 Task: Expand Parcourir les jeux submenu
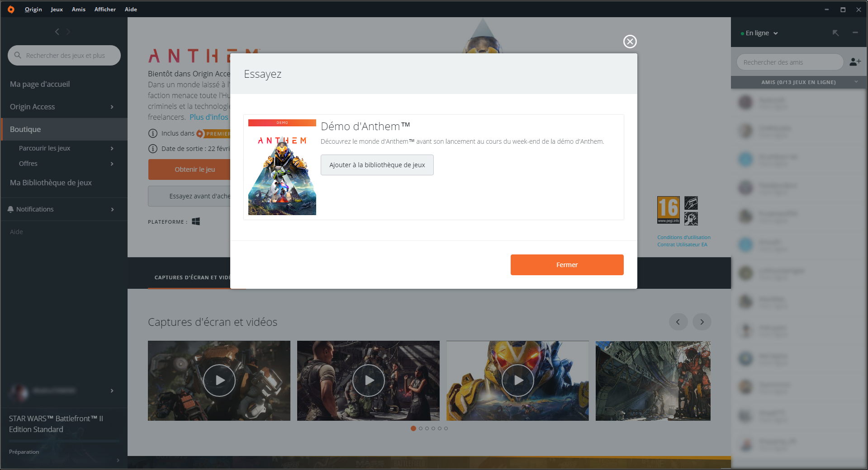point(112,148)
